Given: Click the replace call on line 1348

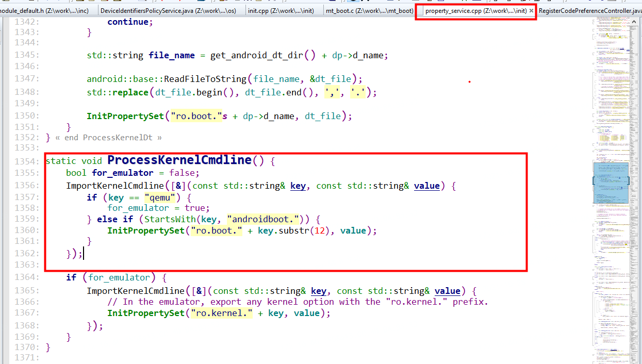Looking at the screenshot, I should pyautogui.click(x=130, y=92).
